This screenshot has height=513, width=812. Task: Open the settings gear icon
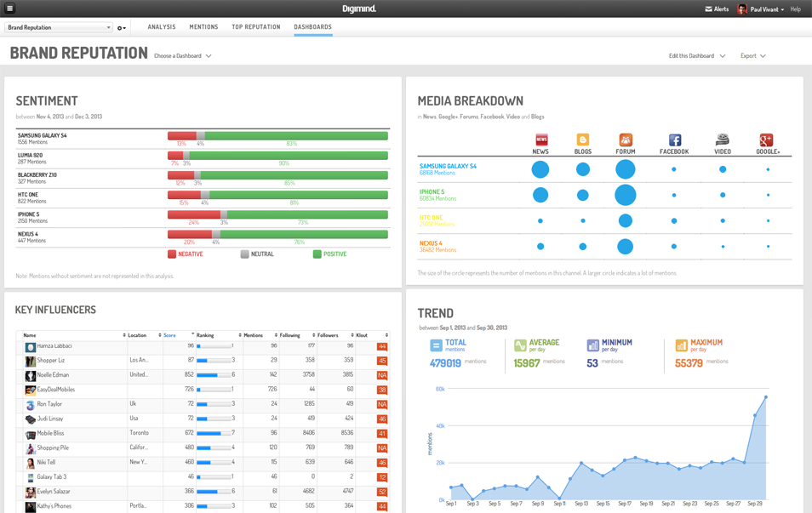tap(121, 28)
